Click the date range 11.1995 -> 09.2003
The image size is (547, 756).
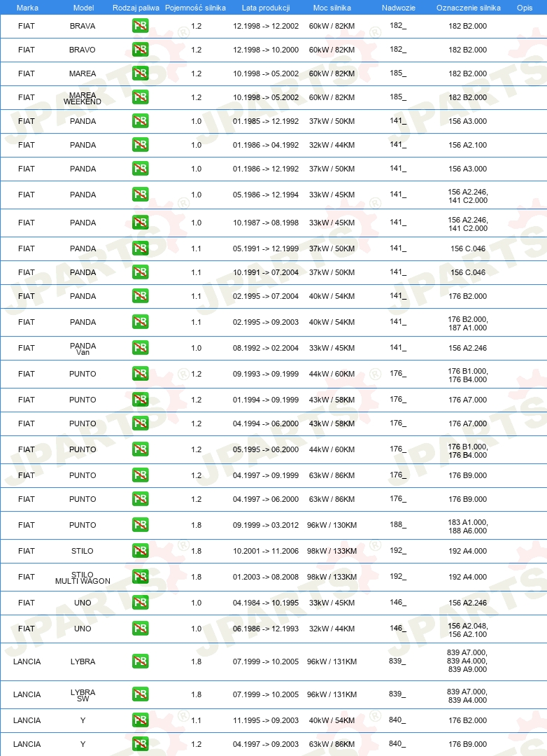[266, 720]
